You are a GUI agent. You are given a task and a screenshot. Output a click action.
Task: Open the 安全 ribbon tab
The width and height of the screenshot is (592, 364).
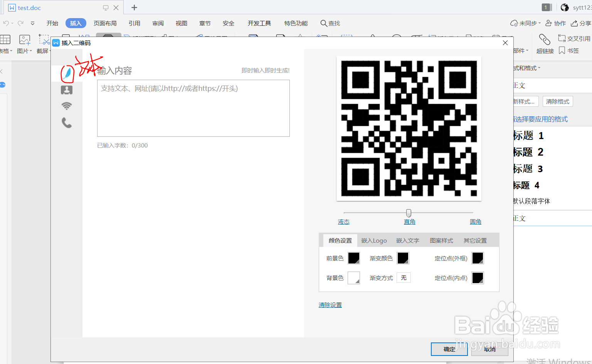click(229, 23)
